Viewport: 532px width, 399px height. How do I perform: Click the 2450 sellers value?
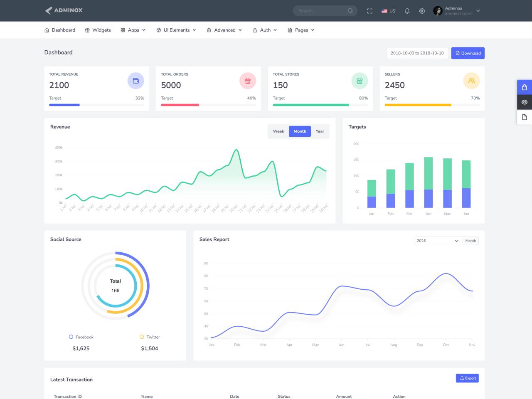click(394, 85)
